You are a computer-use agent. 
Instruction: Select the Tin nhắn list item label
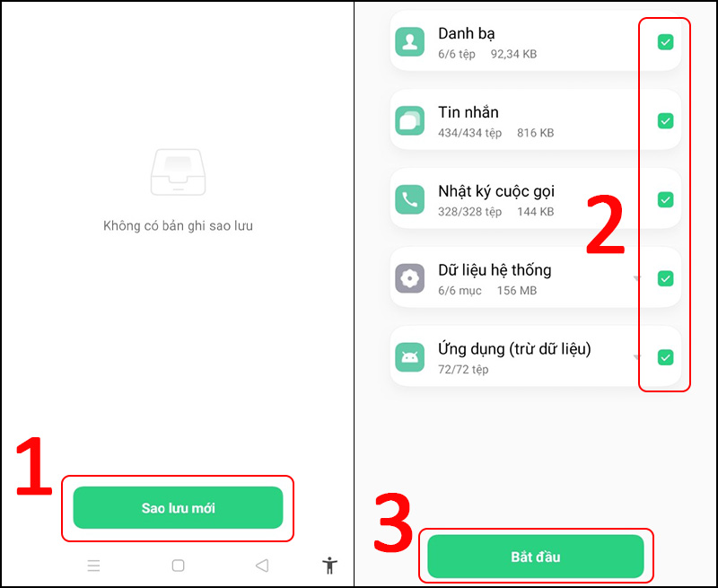coord(468,112)
